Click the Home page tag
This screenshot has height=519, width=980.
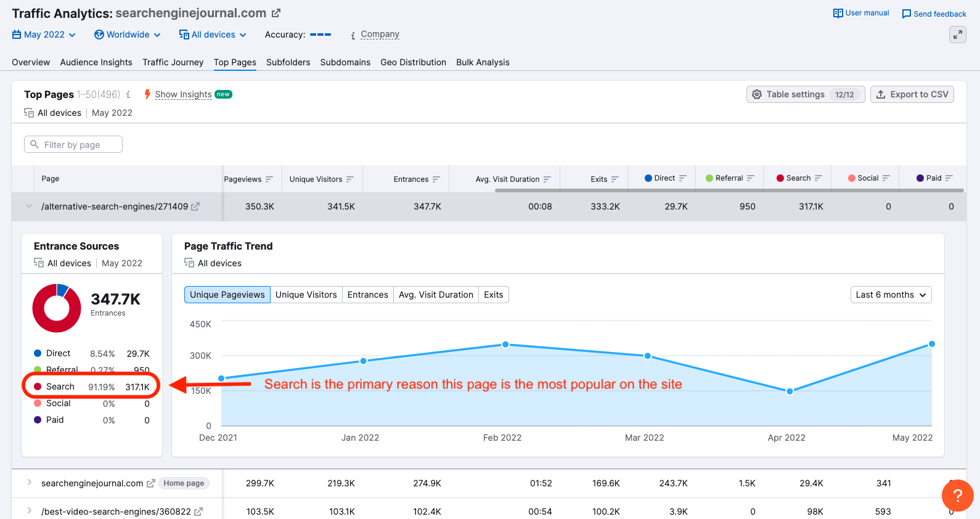[184, 483]
